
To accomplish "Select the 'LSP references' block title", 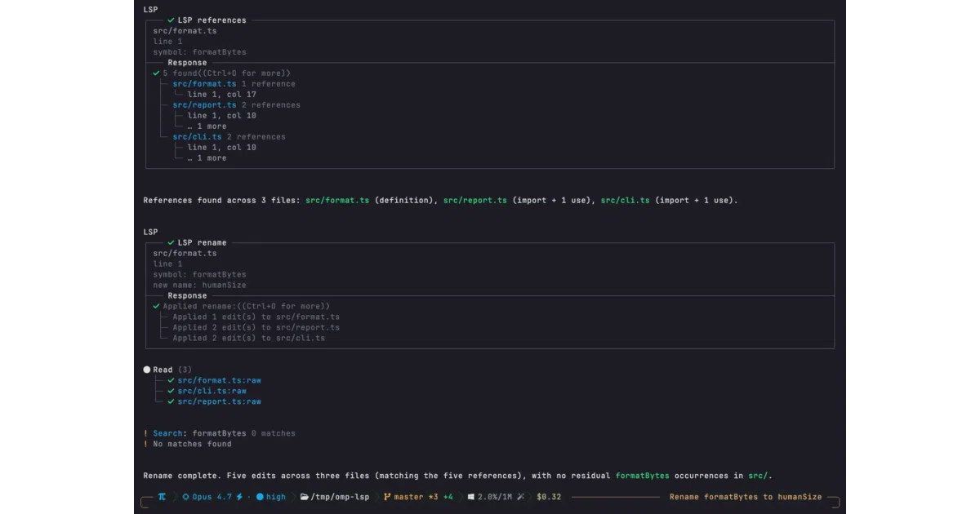I will tap(212, 20).
